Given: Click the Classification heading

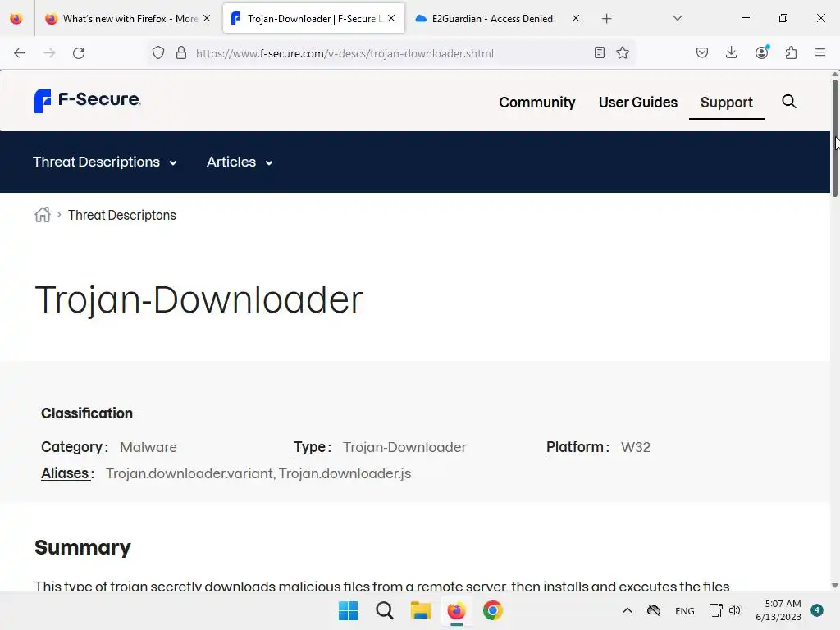Looking at the screenshot, I should point(87,413).
